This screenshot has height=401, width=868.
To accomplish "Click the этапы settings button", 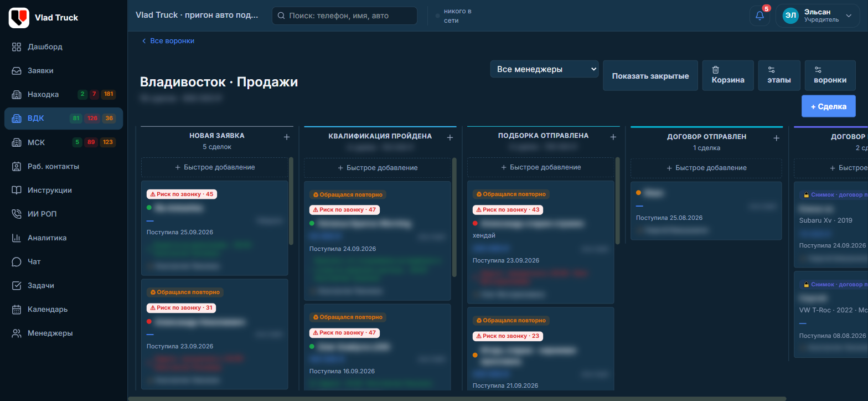I will [779, 75].
